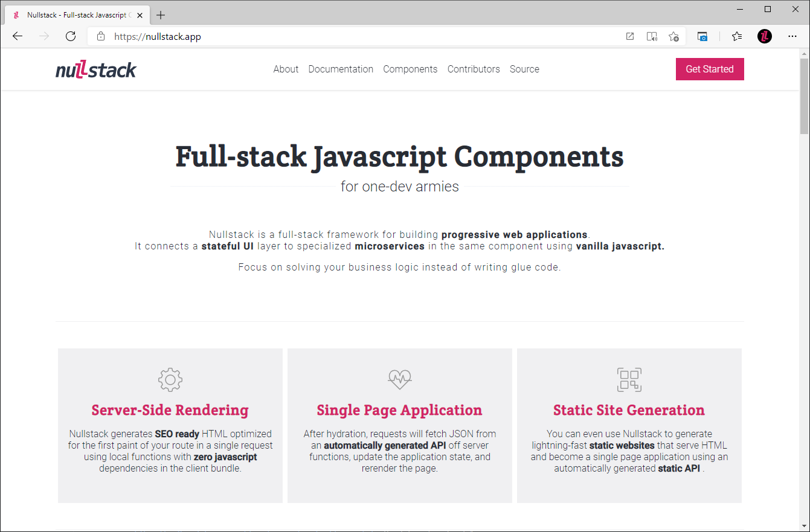Screen dimensions: 810x532
Task: Maximize the browser window
Action: (x=768, y=9)
